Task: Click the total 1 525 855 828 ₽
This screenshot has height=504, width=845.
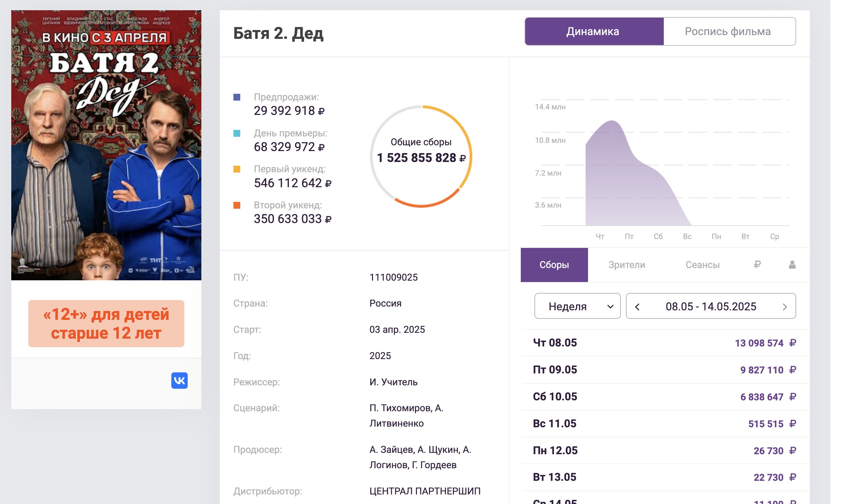Action: (x=421, y=158)
